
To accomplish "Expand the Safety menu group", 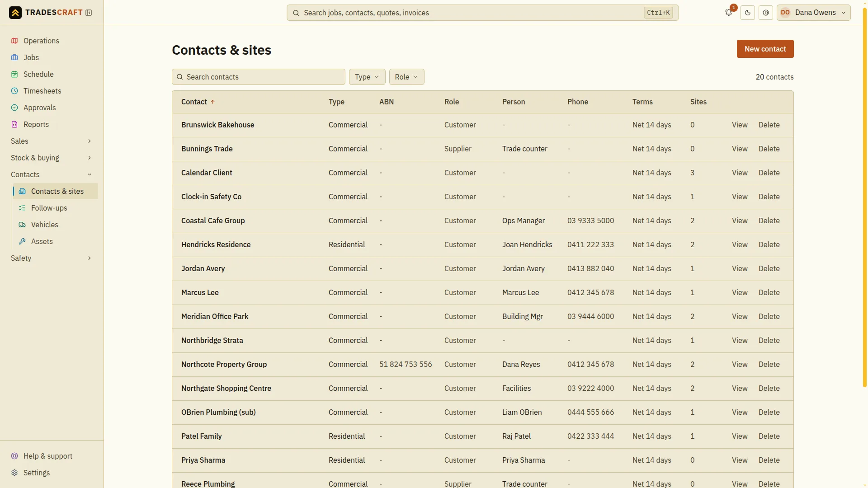I will (52, 258).
